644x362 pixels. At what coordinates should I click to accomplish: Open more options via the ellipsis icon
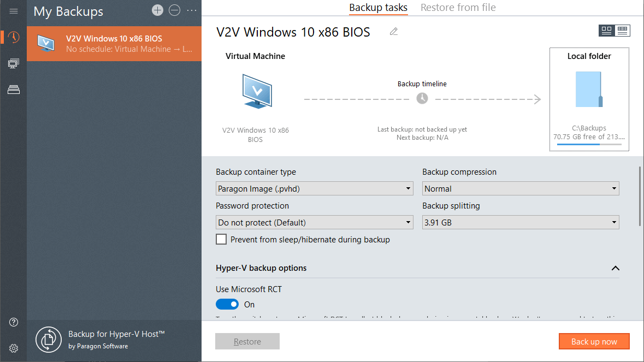tap(191, 10)
